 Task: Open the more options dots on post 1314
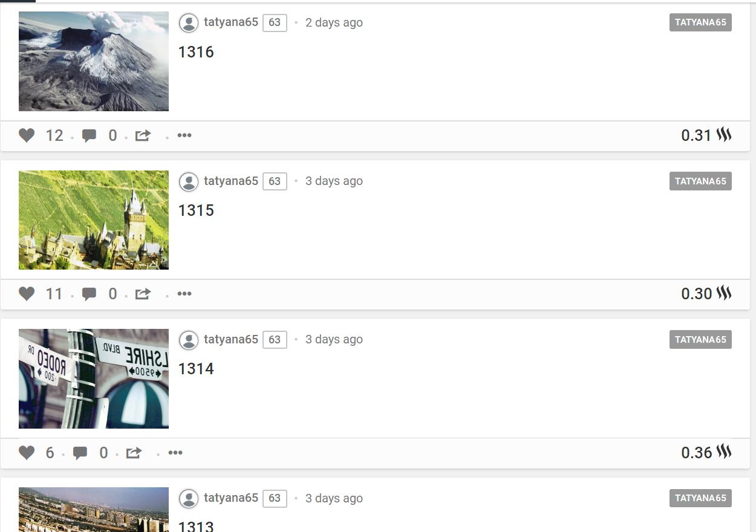coord(175,452)
